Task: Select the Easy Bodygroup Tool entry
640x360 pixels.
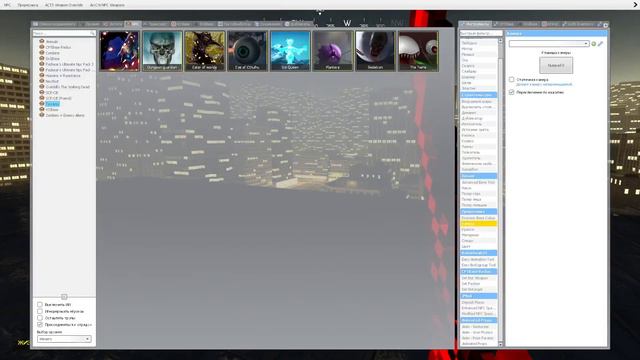Action: [479, 265]
